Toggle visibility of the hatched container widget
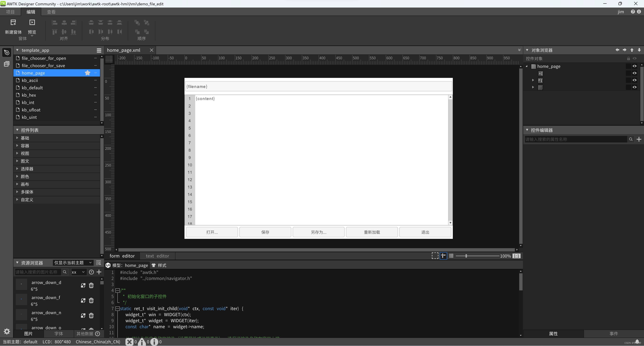644x346 pixels. coord(634,87)
